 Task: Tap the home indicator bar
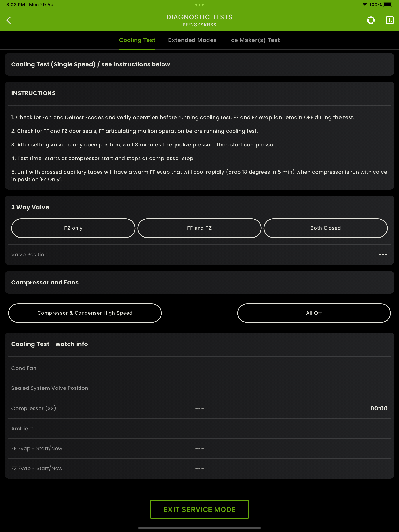pyautogui.click(x=199, y=528)
